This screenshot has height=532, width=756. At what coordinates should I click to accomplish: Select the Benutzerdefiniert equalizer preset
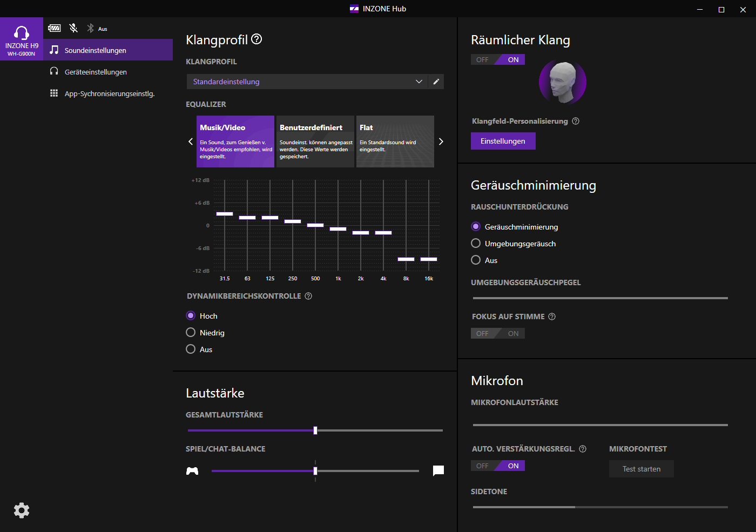click(x=315, y=142)
